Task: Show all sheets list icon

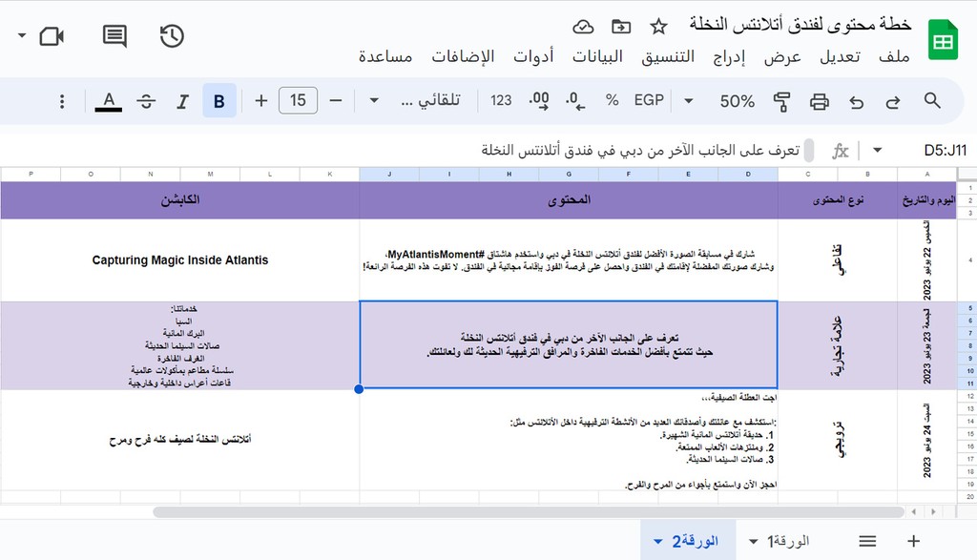Action: 867,541
